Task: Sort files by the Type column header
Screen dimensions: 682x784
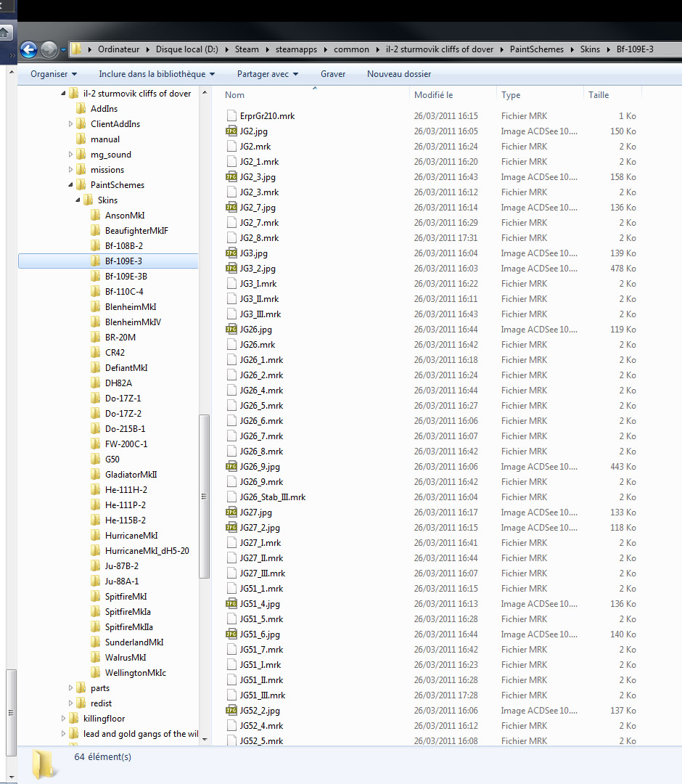Action: [540, 95]
